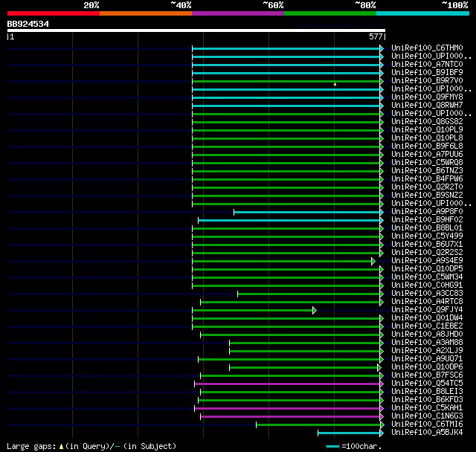Select the UniRef100_Q10PL8 label
476x452 pixels.
coord(427,138)
